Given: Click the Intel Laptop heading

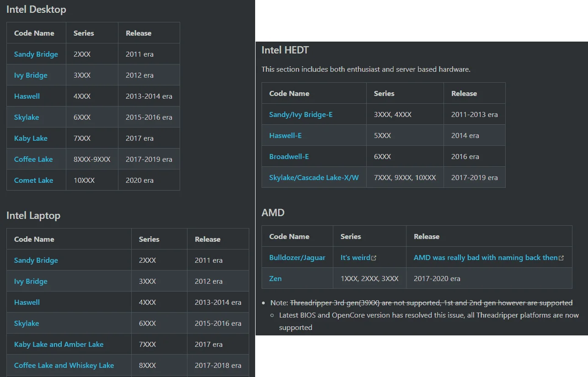Looking at the screenshot, I should 33,215.
